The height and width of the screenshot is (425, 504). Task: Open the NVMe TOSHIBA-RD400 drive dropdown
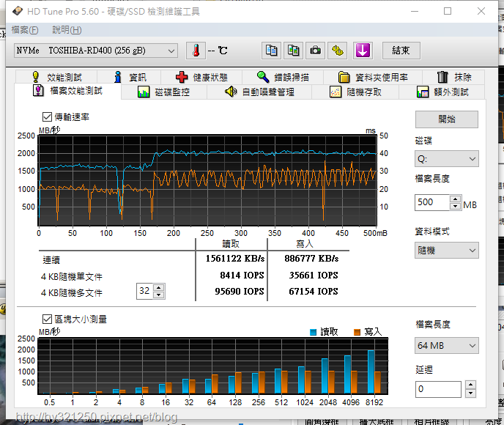(x=96, y=51)
